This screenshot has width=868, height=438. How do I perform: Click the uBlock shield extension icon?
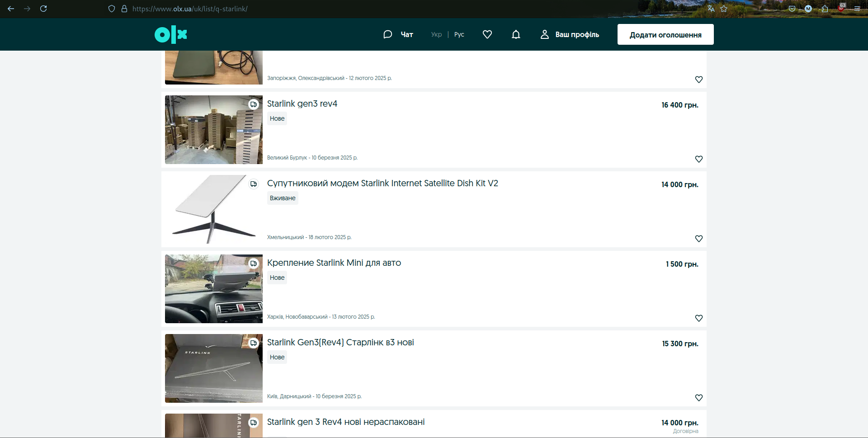[841, 8]
